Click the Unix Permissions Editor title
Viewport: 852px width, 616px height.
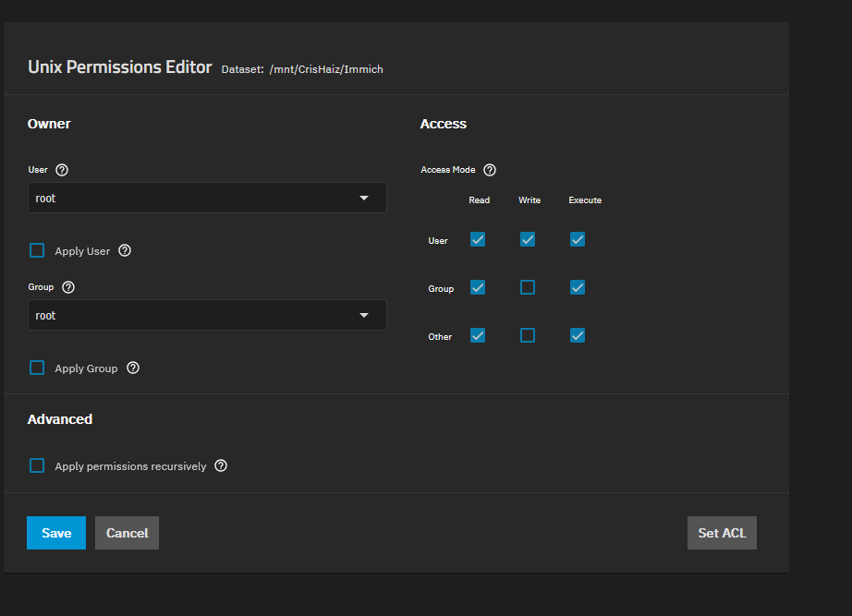point(119,66)
